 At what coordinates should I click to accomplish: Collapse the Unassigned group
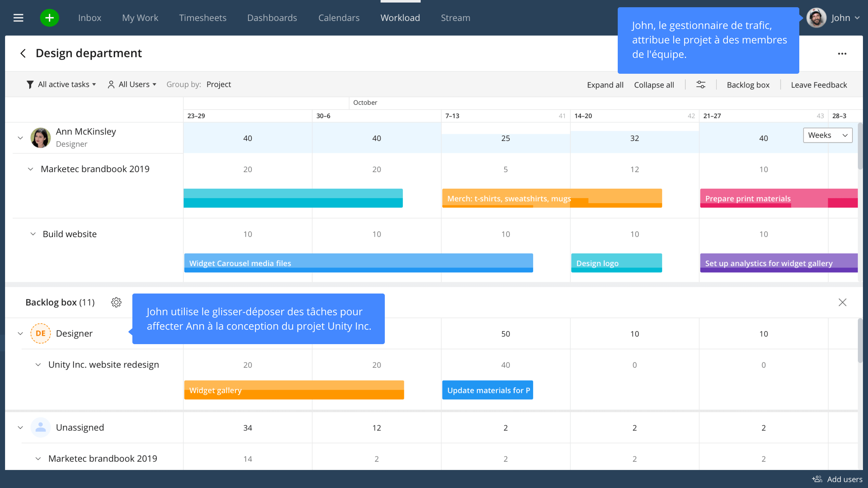pos(20,428)
